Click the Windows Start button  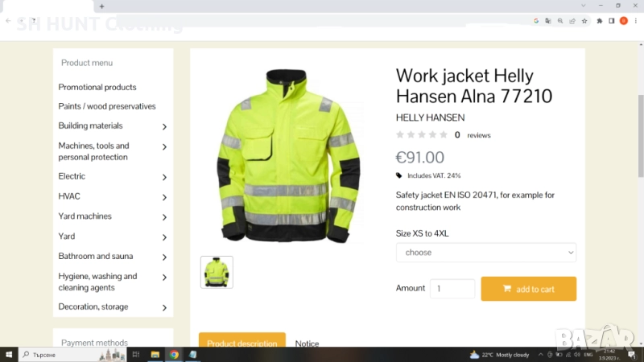tap(9, 354)
